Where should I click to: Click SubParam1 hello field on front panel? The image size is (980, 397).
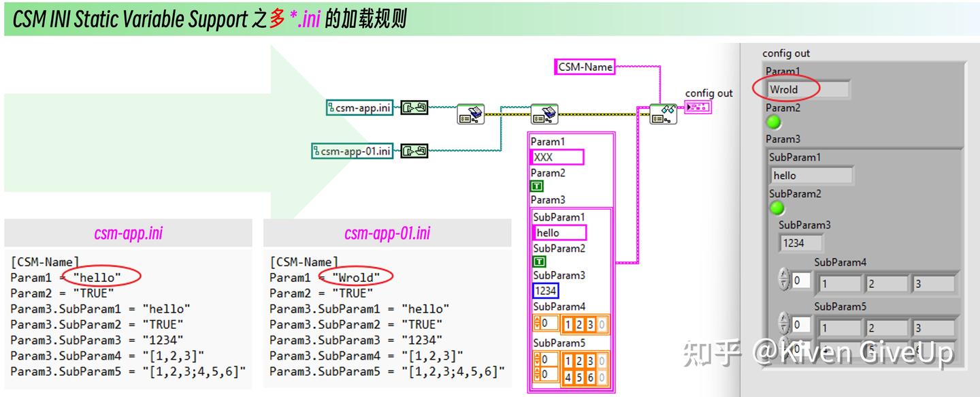coord(811,175)
